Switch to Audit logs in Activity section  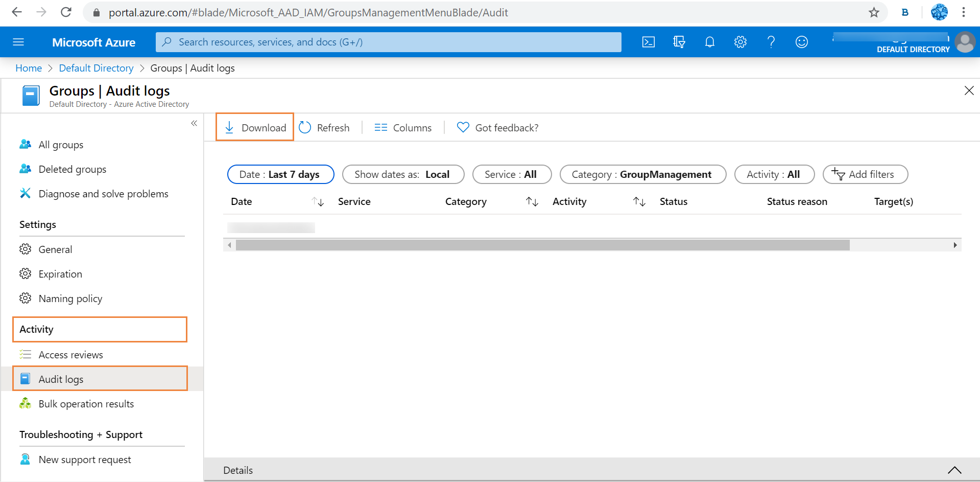click(x=61, y=379)
